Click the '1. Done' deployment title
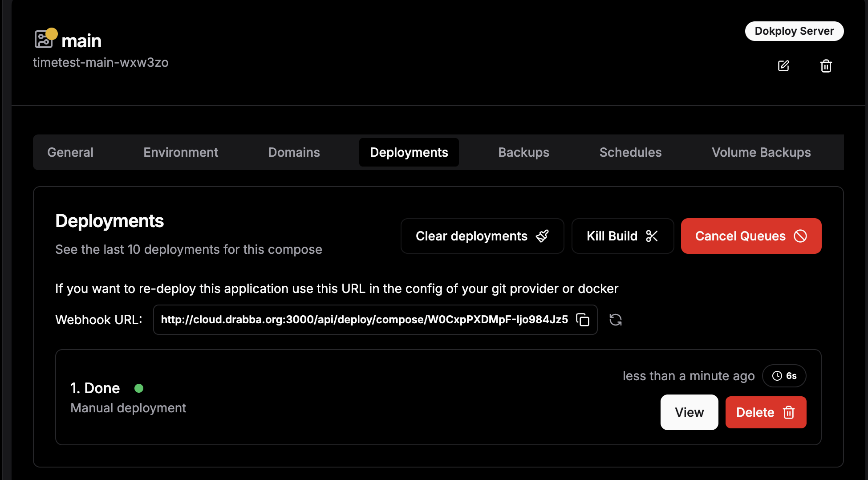The height and width of the screenshot is (480, 868). pyautogui.click(x=95, y=388)
